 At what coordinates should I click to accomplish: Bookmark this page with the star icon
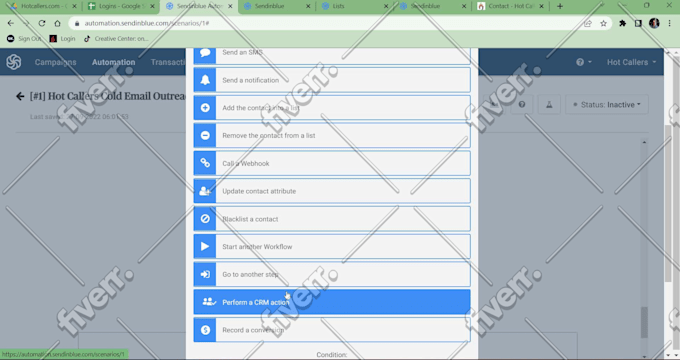click(x=603, y=23)
